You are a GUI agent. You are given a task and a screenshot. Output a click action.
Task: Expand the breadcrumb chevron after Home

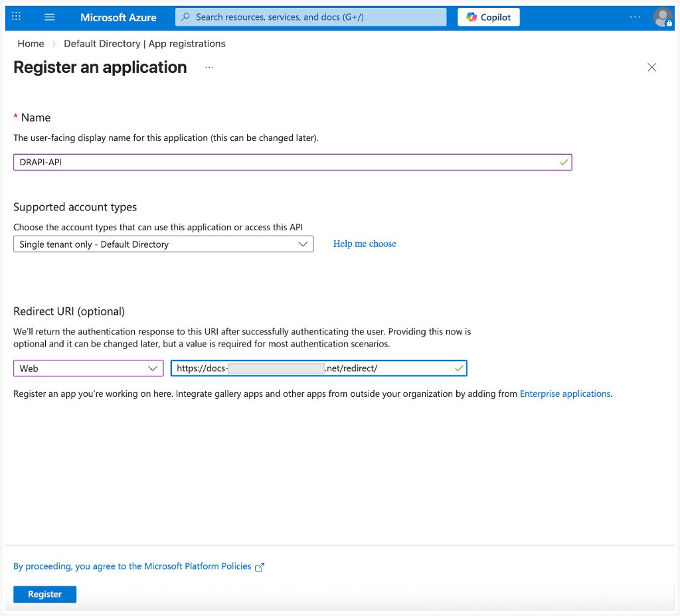tap(52, 43)
